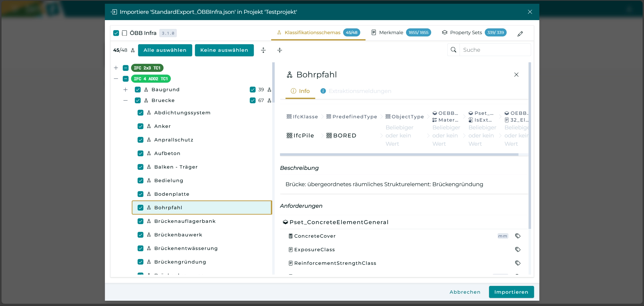The width and height of the screenshot is (644, 306).
Task: Expand the Baugrund tree node
Action: [125, 90]
